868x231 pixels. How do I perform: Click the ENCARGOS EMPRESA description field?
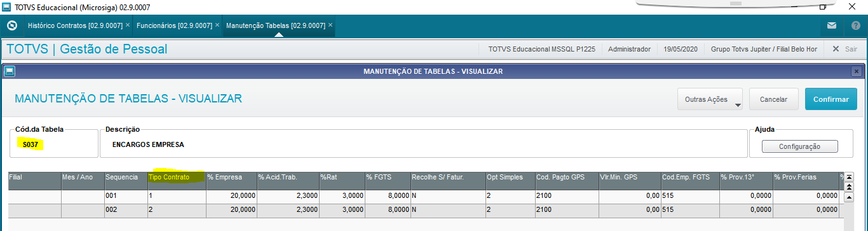(423, 144)
